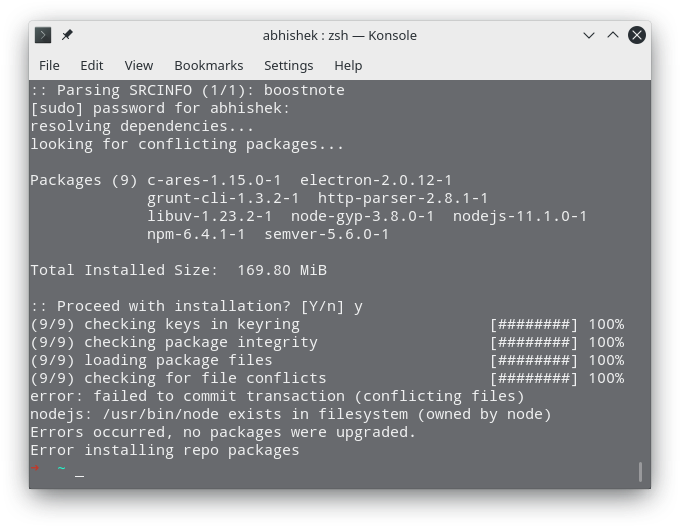Maximize window with the up chevron

613,35
